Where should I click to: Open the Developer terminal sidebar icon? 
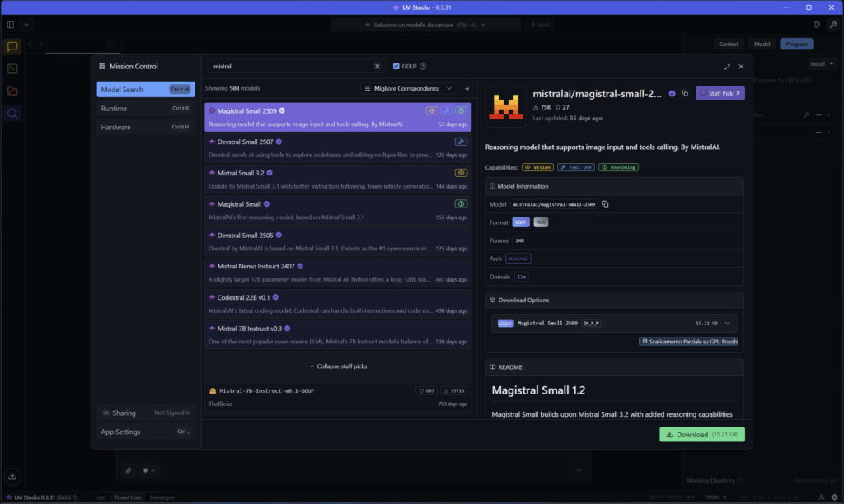[12, 69]
